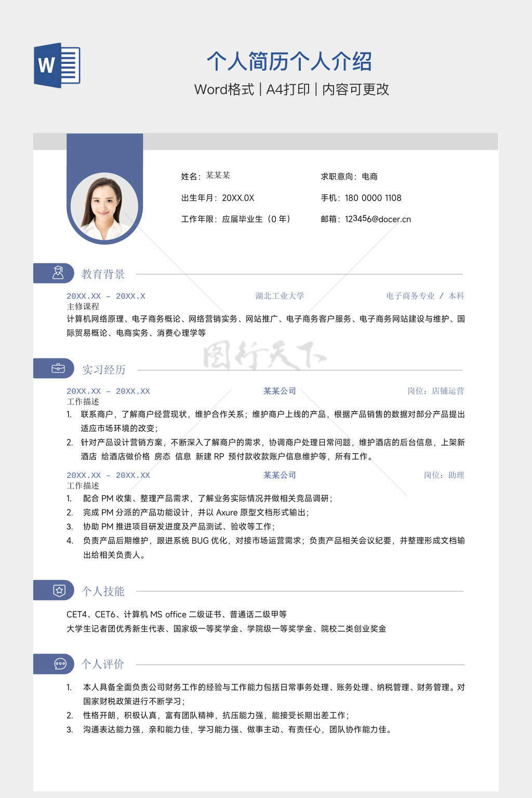
Task: Click the speech bubble icon beside 个人评价
Action: (x=60, y=664)
